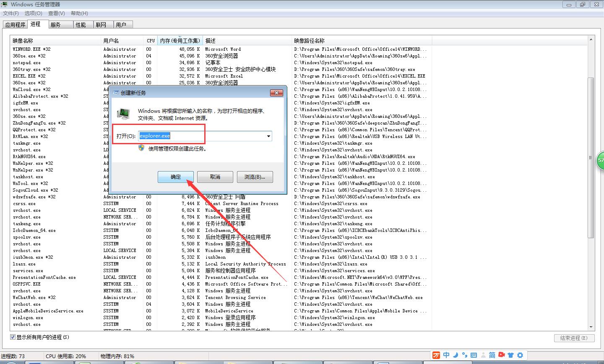Open the dropdown arrow of the Open field
Image resolution: width=604 pixels, height=364 pixels.
coord(268,136)
